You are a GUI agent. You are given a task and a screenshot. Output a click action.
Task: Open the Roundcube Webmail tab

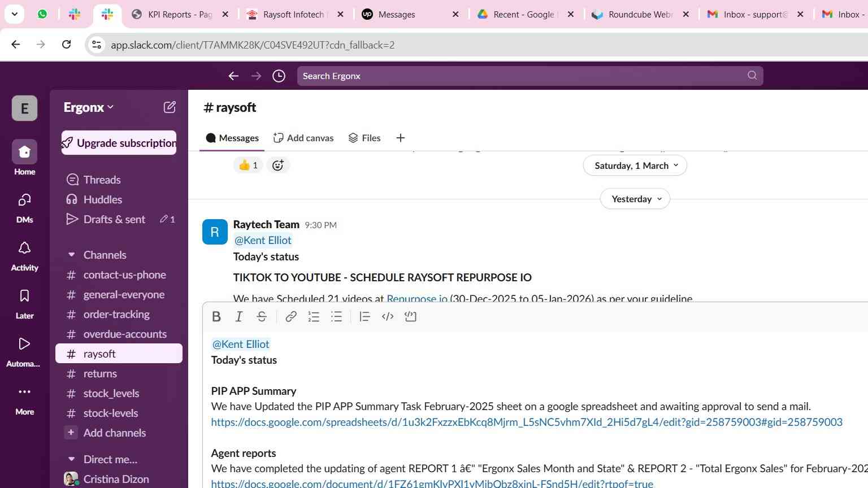(x=640, y=14)
